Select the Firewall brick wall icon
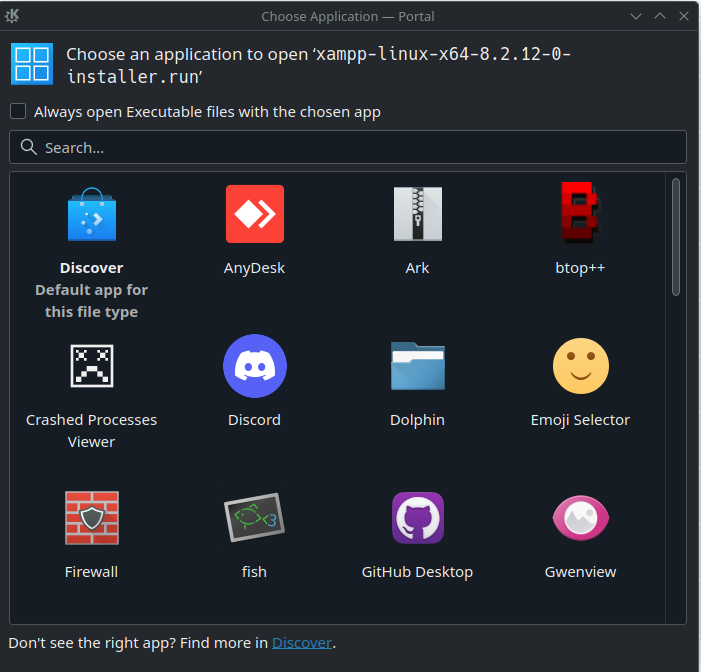This screenshot has width=701, height=672. [x=92, y=518]
